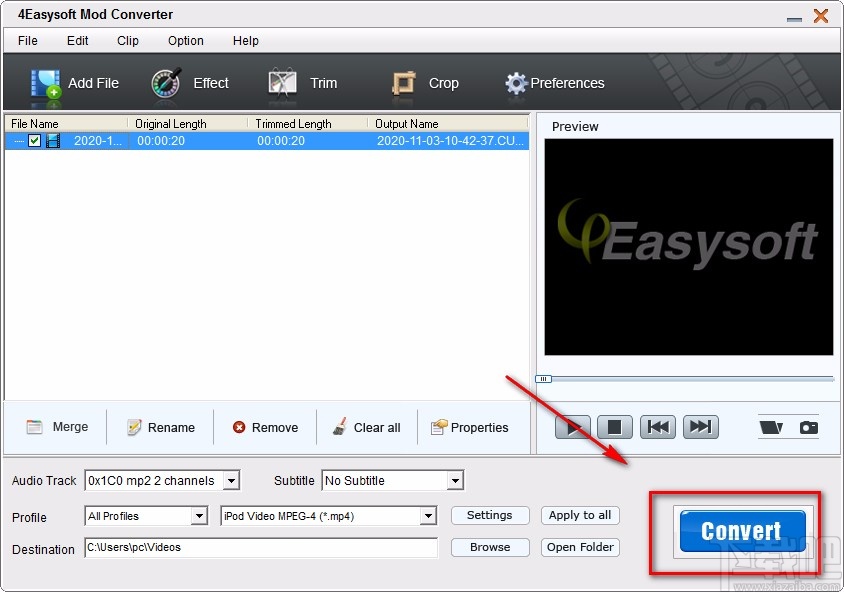Open the Clip menu
This screenshot has height=592, width=844.
coord(127,41)
